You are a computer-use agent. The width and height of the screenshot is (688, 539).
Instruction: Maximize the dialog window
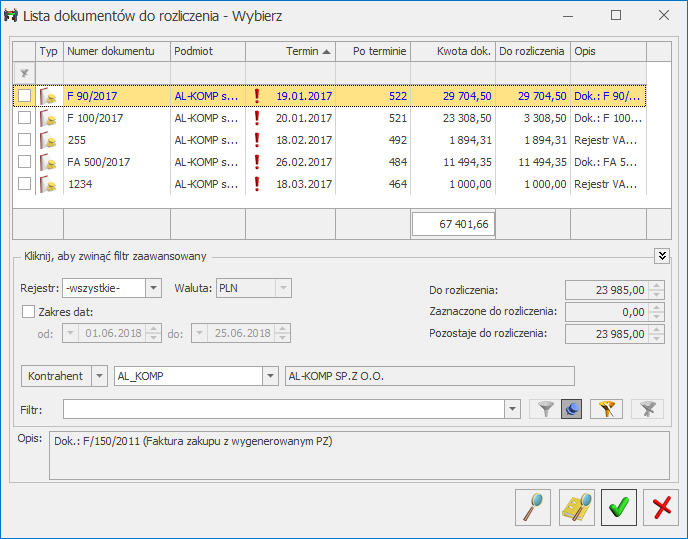616,15
